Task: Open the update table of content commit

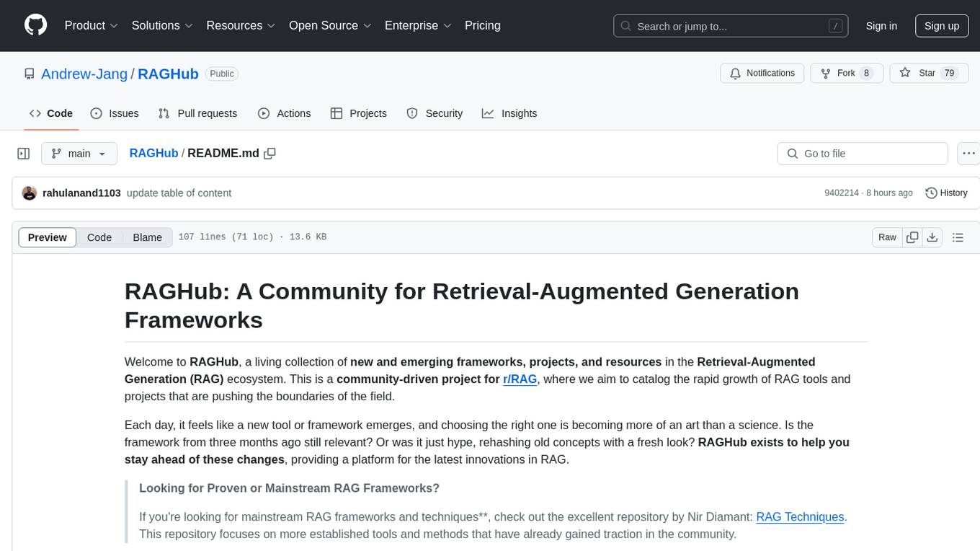Action: (179, 193)
